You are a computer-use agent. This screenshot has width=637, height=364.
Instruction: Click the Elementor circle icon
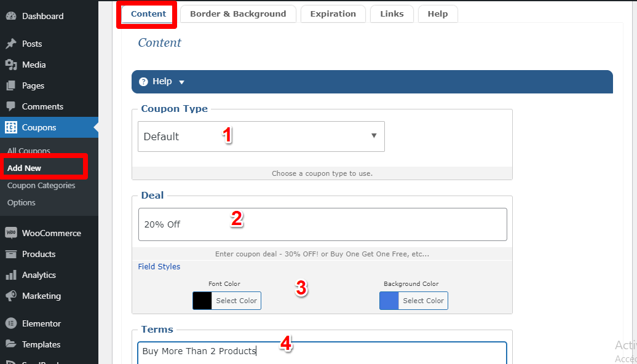(x=11, y=324)
